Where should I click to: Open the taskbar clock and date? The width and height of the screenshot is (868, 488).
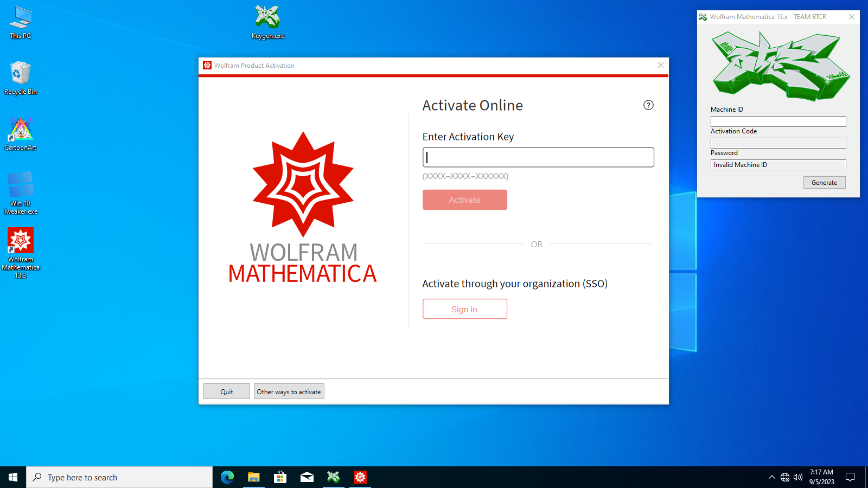click(x=822, y=477)
